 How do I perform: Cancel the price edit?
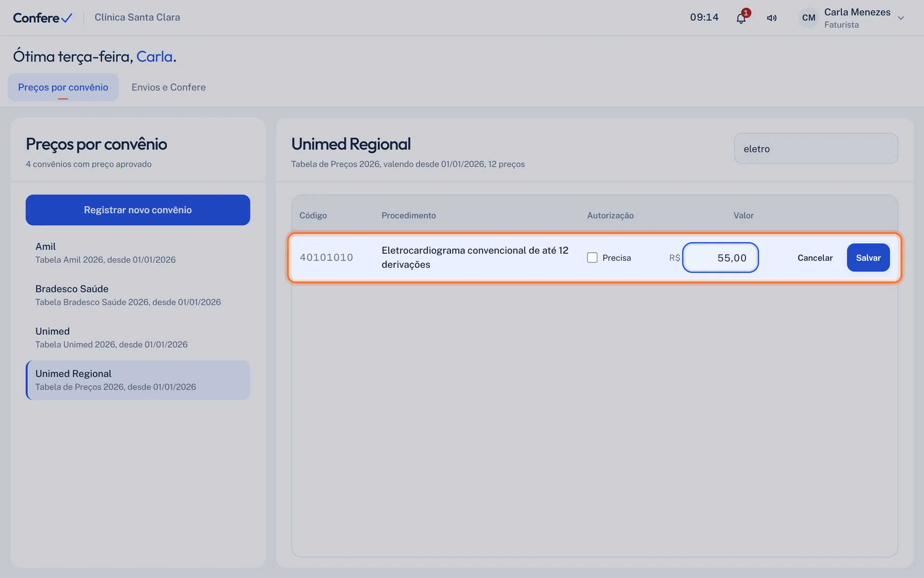tap(815, 258)
